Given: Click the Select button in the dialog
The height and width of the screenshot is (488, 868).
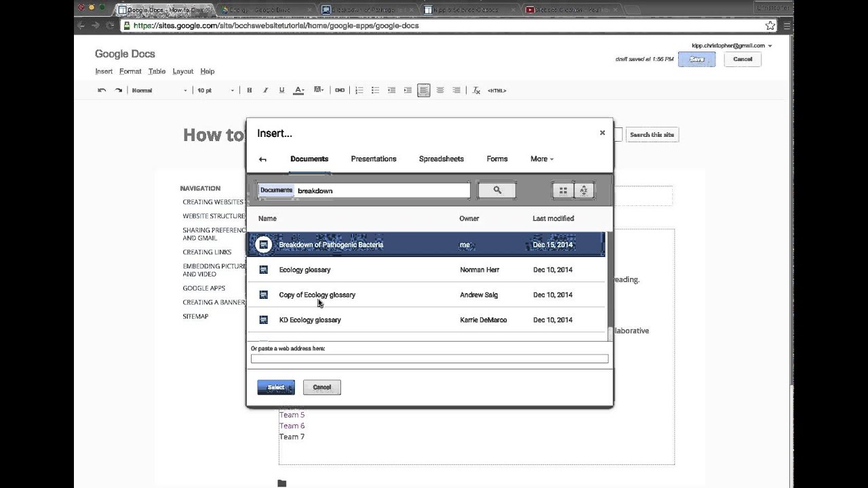Looking at the screenshot, I should (x=276, y=387).
